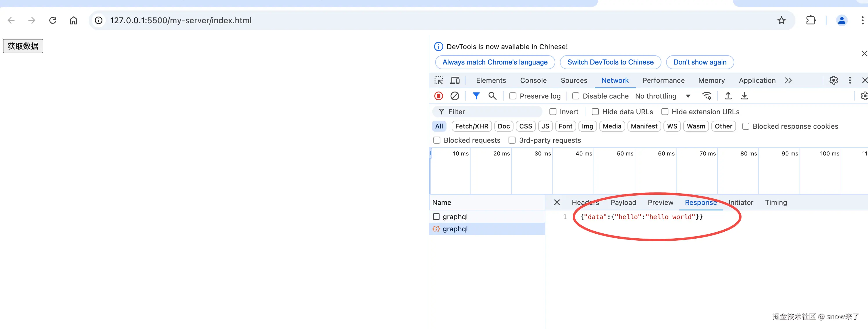Screen dimensions: 868x329
Task: Open DevTools settings gear
Action: 834,80
